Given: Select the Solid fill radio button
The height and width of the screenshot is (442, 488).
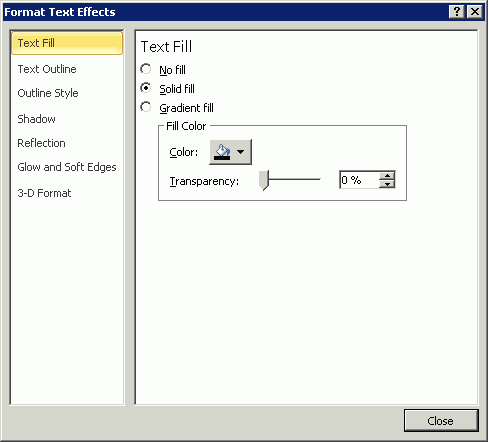Looking at the screenshot, I should pyautogui.click(x=146, y=88).
